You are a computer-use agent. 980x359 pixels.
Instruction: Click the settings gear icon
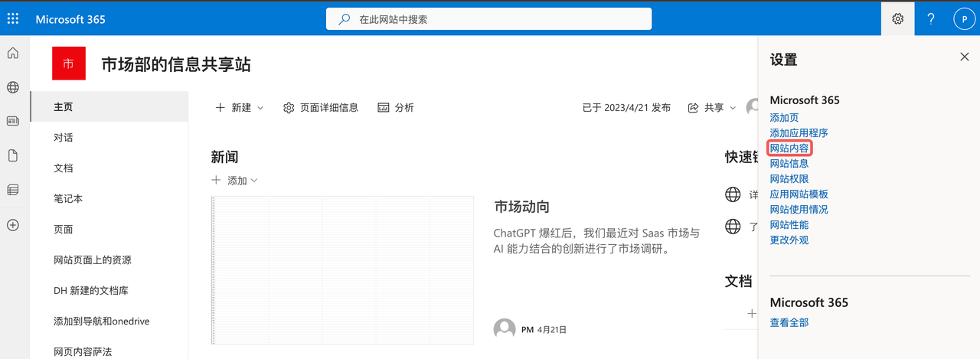coord(898,19)
